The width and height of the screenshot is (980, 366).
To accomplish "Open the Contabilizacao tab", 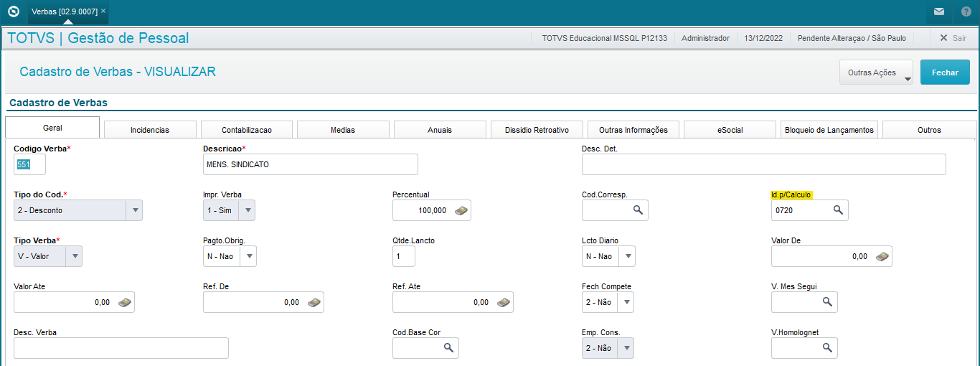I will [x=247, y=130].
